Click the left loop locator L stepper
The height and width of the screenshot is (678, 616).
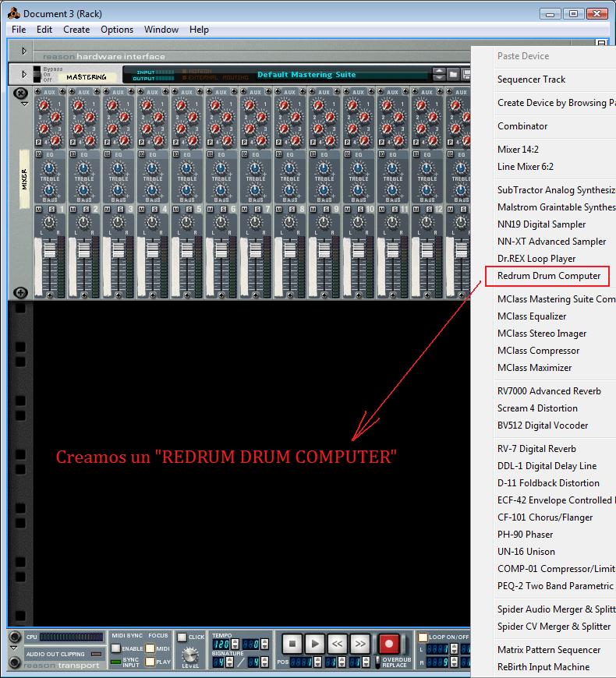pos(454,648)
